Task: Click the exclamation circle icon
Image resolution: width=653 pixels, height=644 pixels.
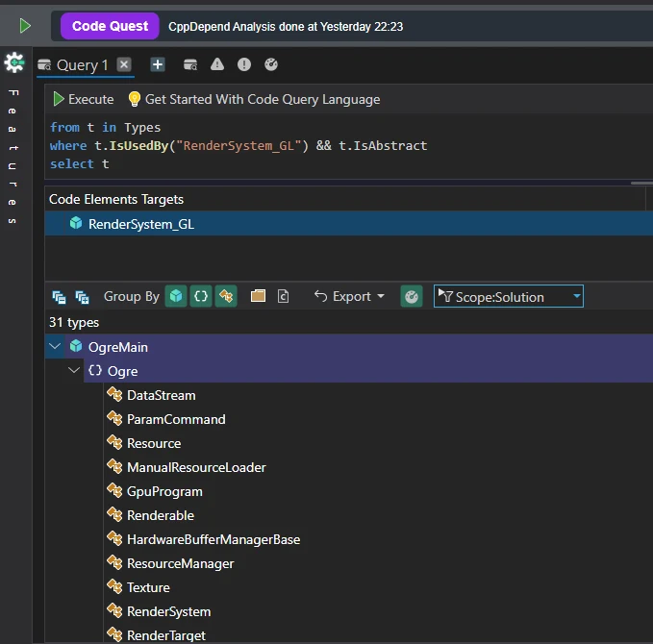Action: tap(244, 64)
